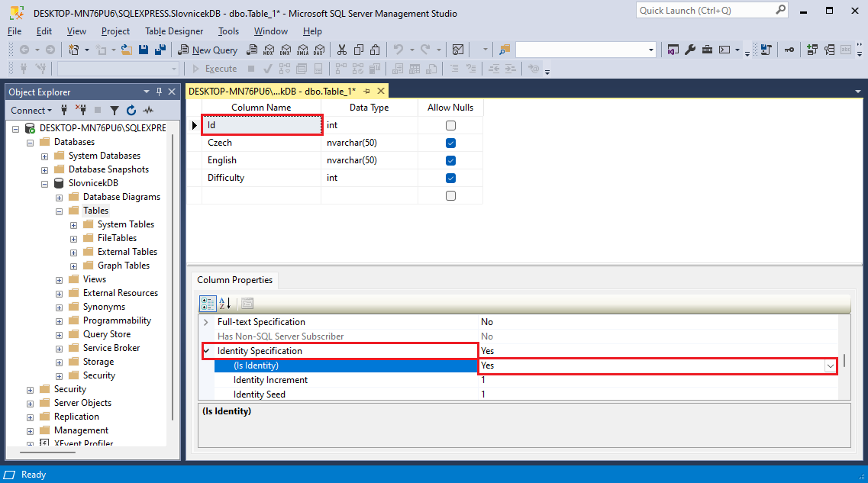Refresh the Object Explorer tree

[131, 111]
